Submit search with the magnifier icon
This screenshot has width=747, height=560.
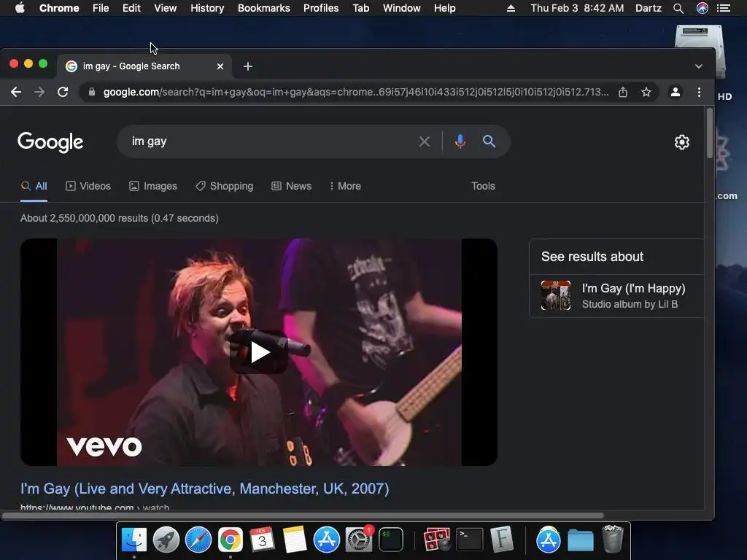click(489, 141)
